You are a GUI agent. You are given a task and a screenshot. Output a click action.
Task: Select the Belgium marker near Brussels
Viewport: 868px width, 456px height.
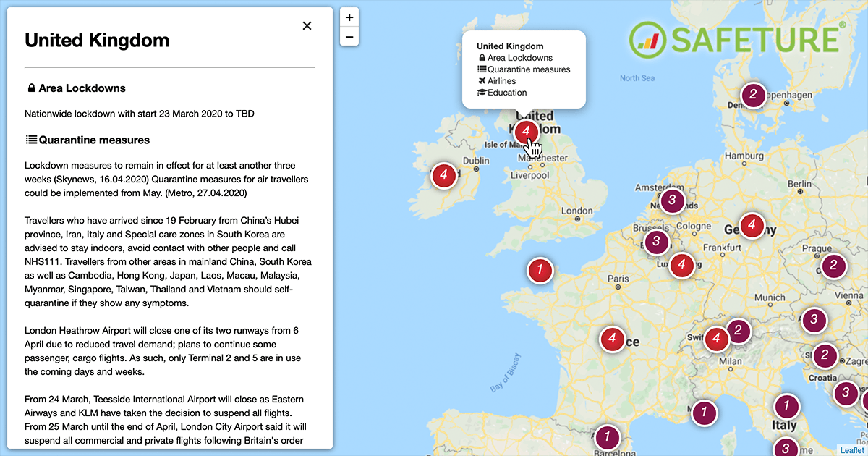click(x=656, y=241)
